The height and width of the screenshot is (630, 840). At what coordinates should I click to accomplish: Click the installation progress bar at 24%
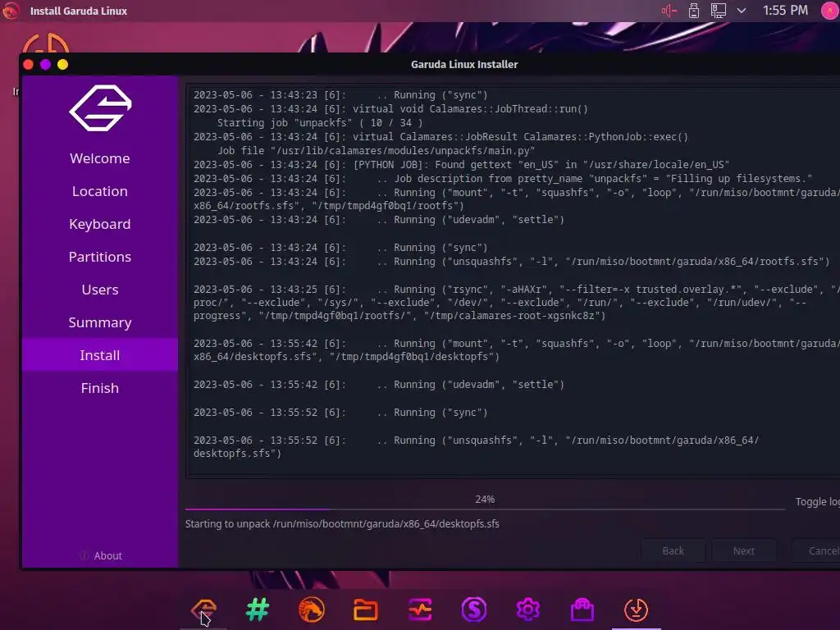click(x=485, y=509)
